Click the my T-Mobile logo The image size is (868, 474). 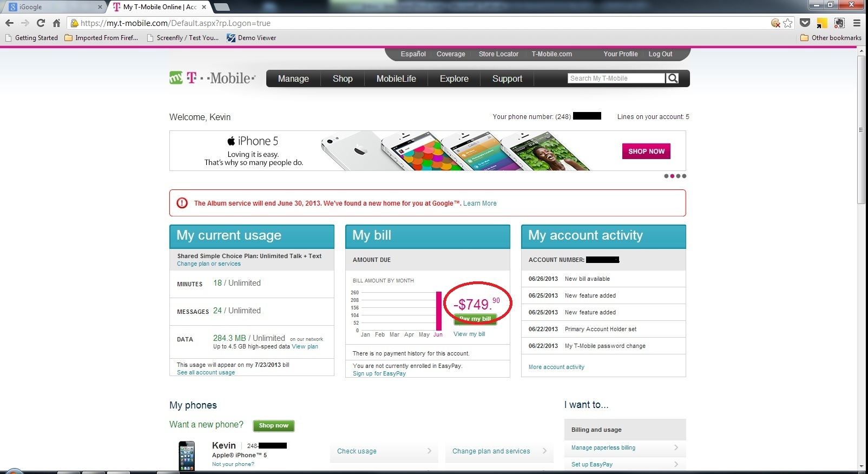coord(212,78)
